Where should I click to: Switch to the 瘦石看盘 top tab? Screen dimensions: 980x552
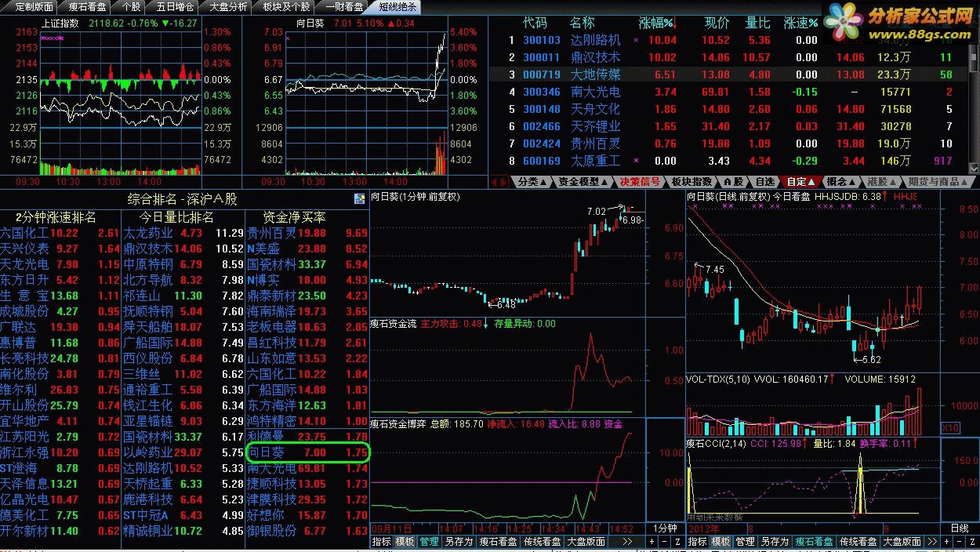[87, 6]
